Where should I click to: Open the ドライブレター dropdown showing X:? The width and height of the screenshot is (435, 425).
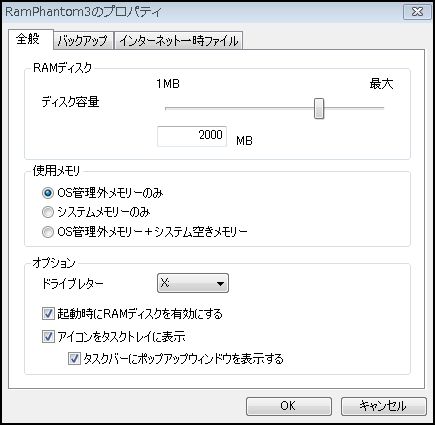tap(193, 283)
